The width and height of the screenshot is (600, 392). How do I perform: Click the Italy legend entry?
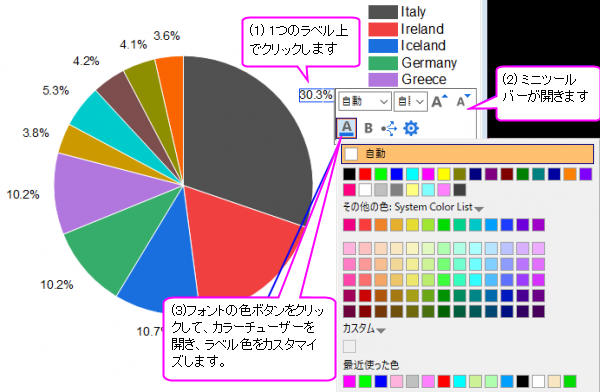point(397,12)
